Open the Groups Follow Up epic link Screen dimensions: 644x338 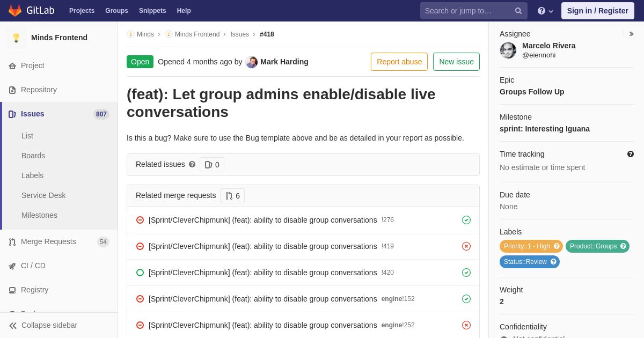tap(532, 92)
